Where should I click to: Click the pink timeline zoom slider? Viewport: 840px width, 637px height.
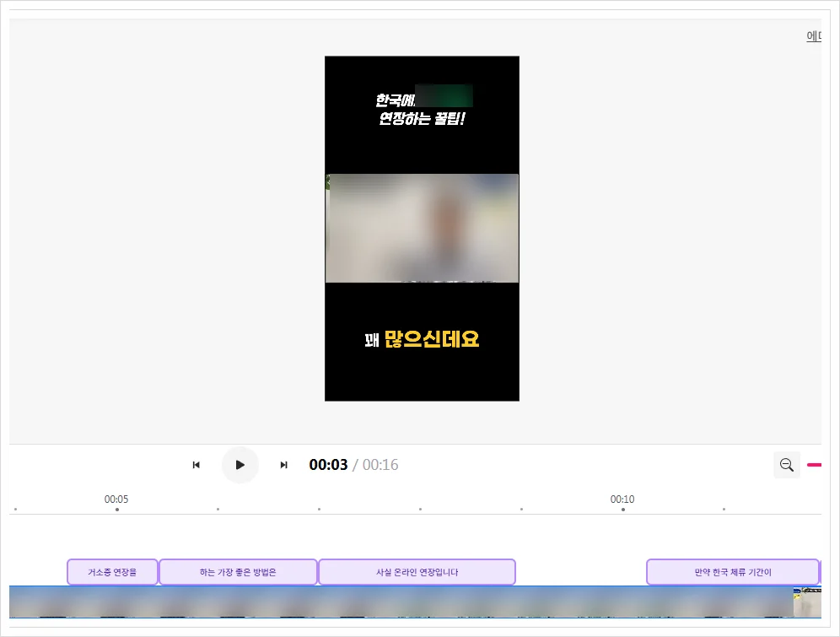click(814, 465)
